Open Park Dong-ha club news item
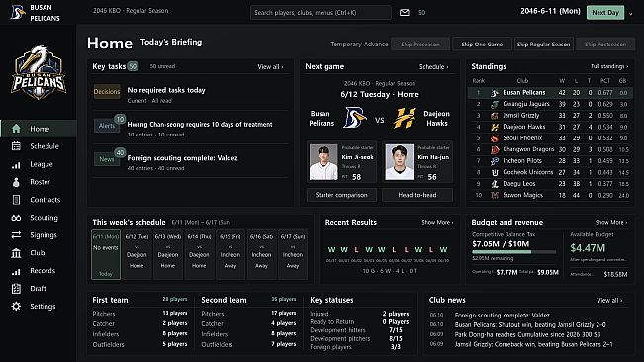The width and height of the screenshot is (644, 362). coord(527,335)
